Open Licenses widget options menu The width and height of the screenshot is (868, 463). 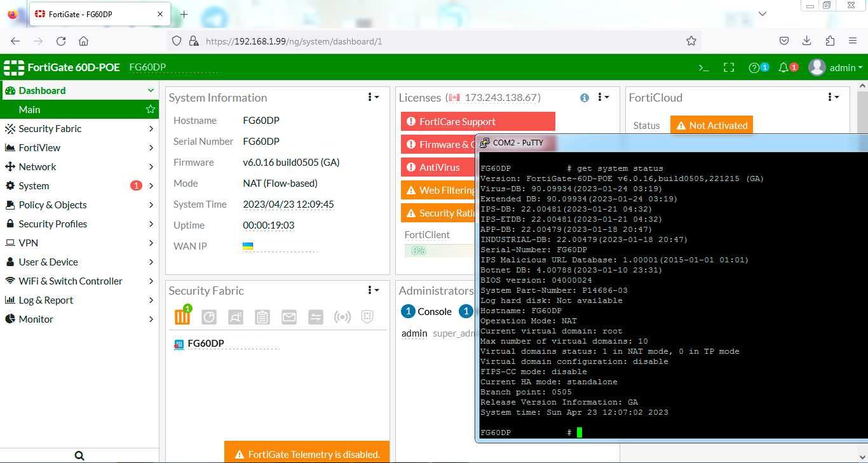click(603, 97)
